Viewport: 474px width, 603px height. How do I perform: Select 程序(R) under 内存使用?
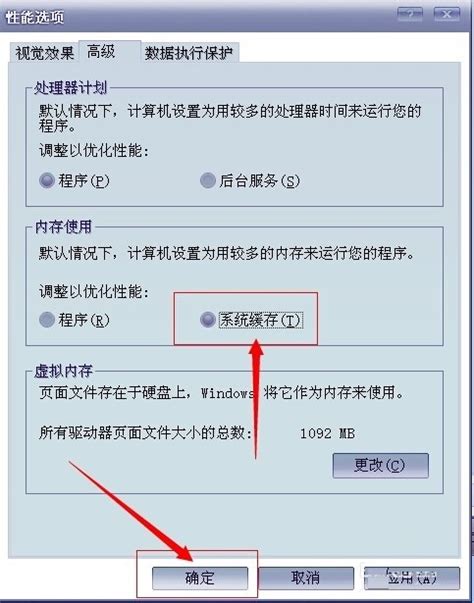pos(74,320)
